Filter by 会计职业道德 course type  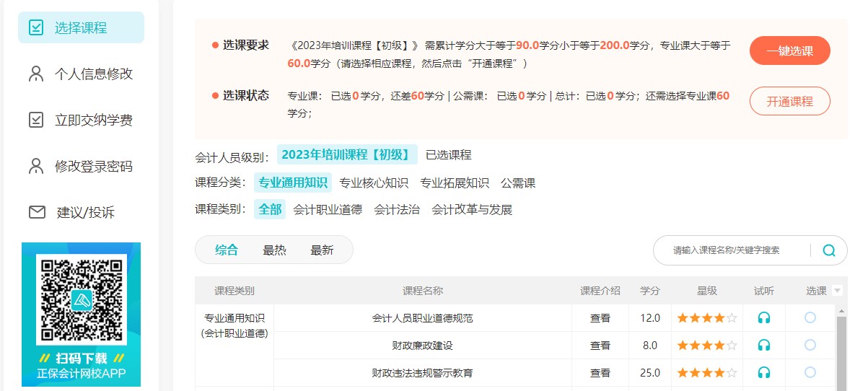click(328, 209)
